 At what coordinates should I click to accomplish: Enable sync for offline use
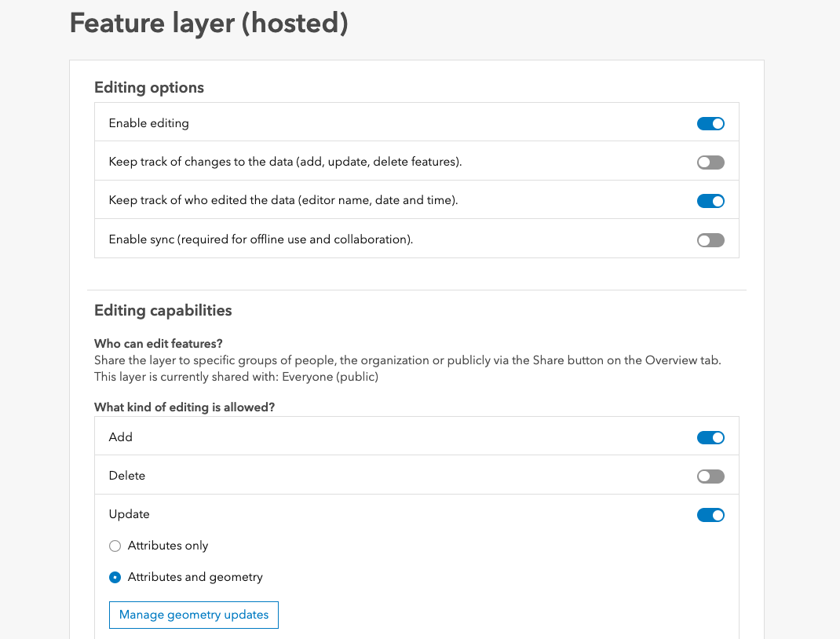(710, 239)
